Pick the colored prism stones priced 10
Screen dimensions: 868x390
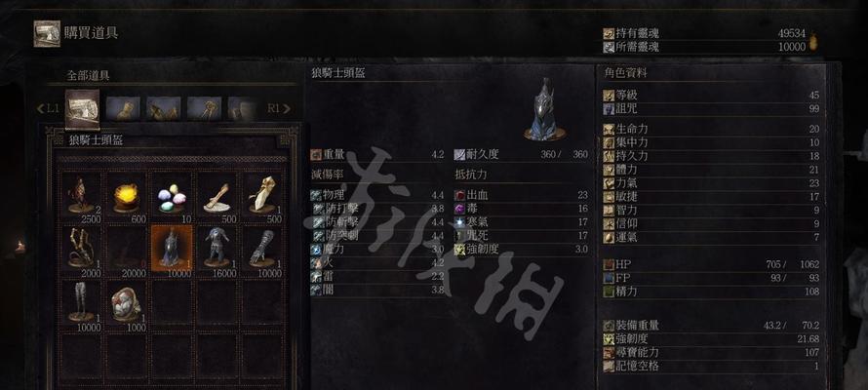coord(172,196)
